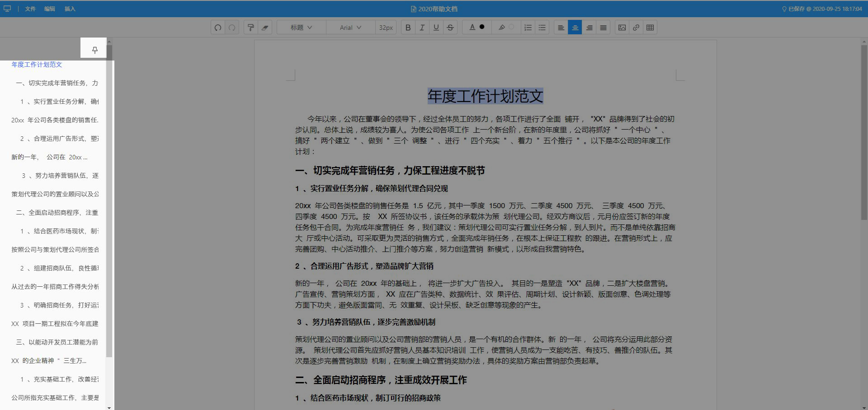Select outline item 按照公司与策划代理公司所签合
This screenshot has width=868, height=410.
pyautogui.click(x=55, y=250)
